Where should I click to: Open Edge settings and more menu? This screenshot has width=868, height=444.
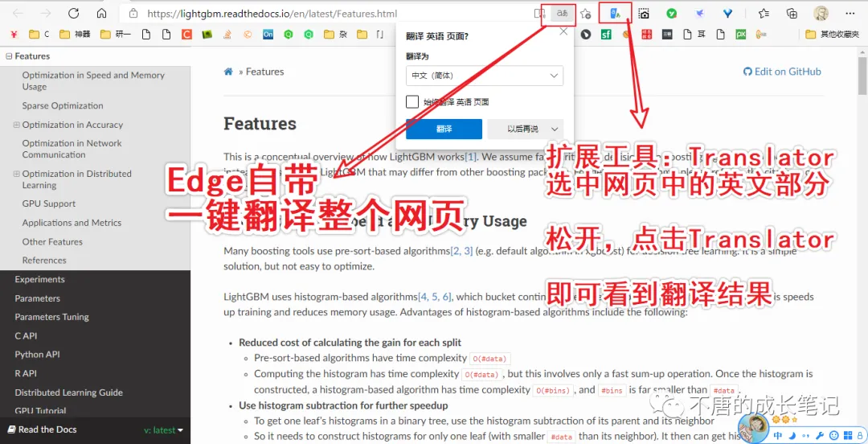click(850, 14)
